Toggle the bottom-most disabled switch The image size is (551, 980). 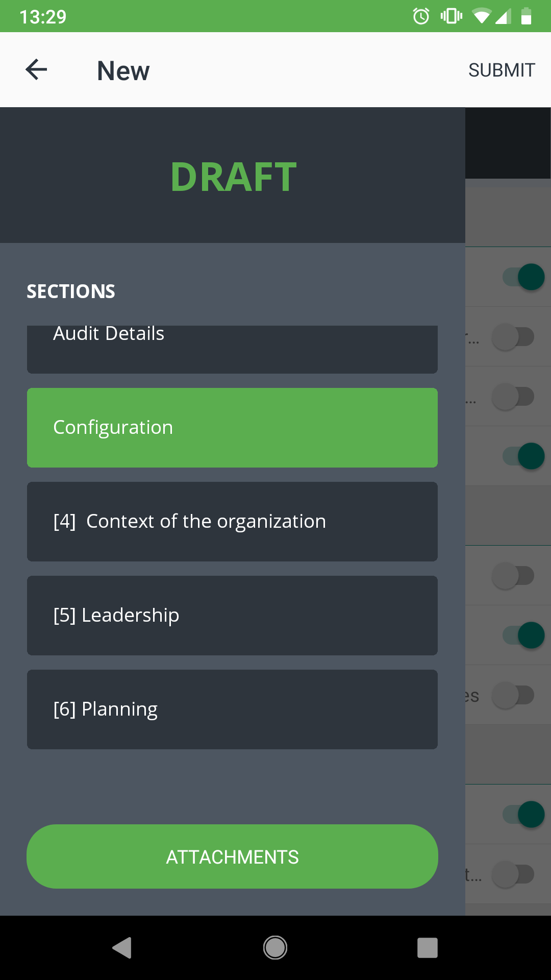point(513,874)
